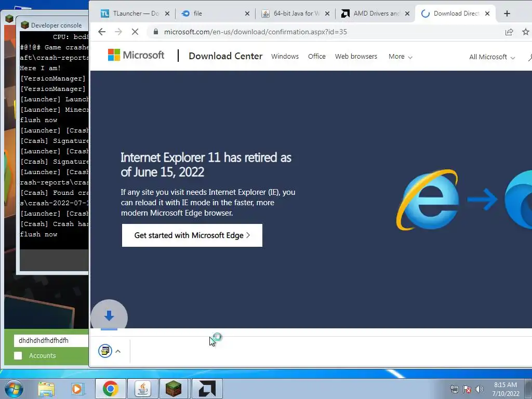532x399 pixels.
Task: Click the Minecraft block taskbar icon
Action: (x=174, y=389)
